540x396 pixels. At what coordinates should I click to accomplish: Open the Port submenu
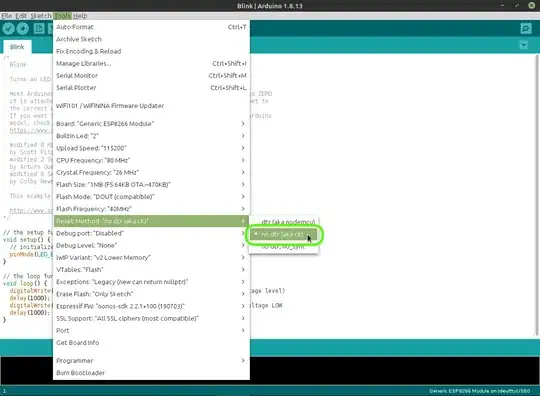[x=151, y=331]
